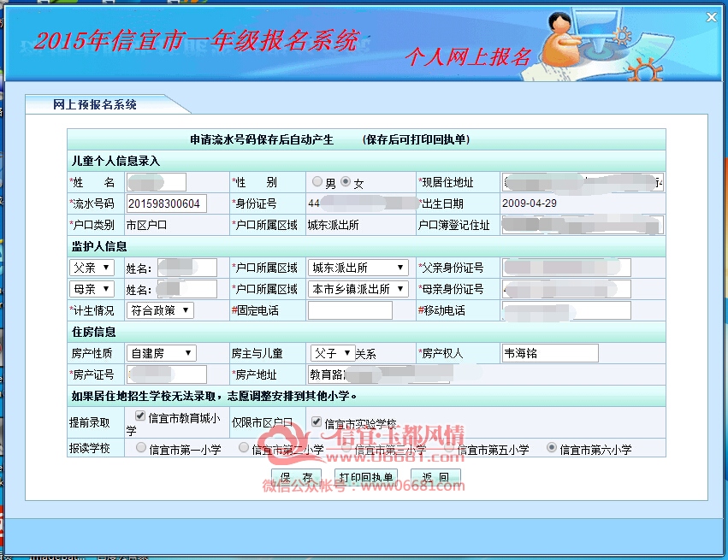Click the 流水号码 field showing 201598300604

pos(166,203)
